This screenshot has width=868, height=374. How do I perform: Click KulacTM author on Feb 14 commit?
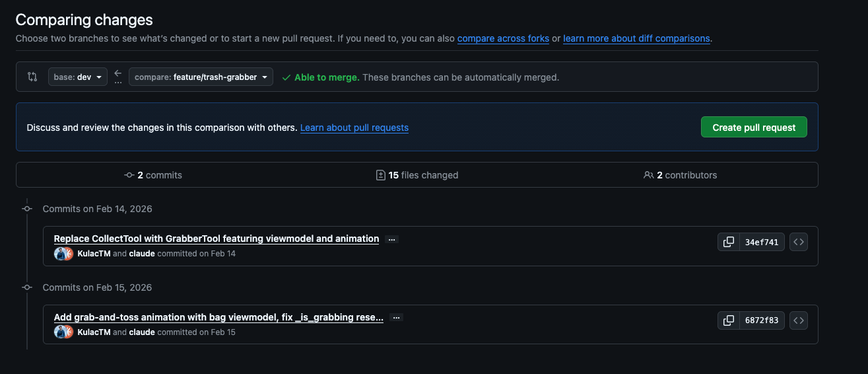(94, 254)
